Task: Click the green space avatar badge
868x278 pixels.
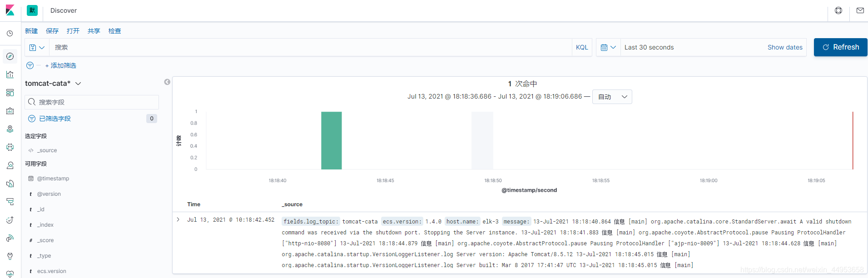Action: (x=32, y=10)
